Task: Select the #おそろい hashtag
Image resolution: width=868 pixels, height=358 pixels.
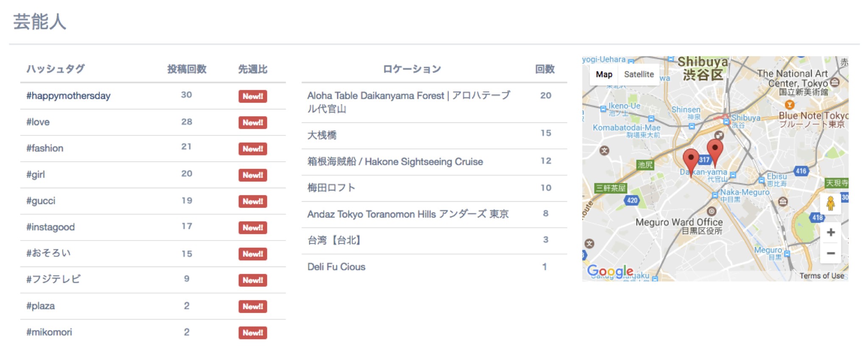Action: pyautogui.click(x=48, y=253)
